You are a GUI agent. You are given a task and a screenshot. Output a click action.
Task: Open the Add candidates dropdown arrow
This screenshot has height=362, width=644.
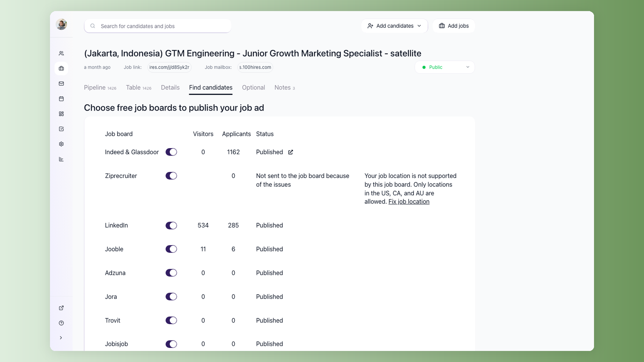[x=419, y=26]
